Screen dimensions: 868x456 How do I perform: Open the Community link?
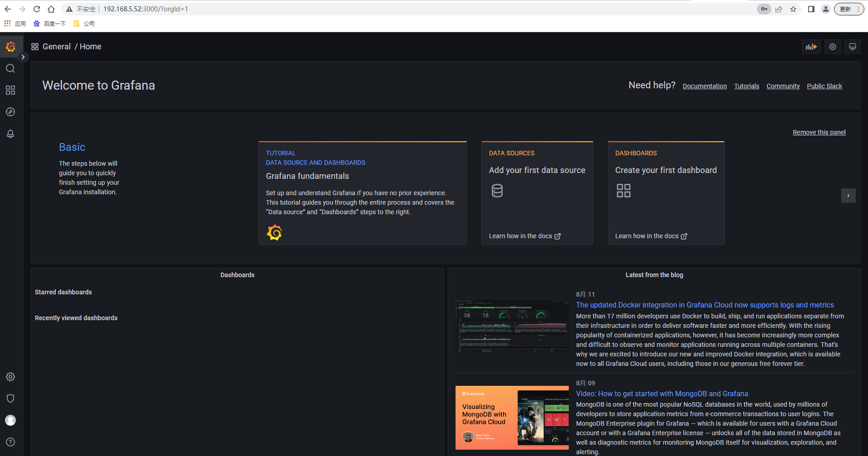point(783,86)
